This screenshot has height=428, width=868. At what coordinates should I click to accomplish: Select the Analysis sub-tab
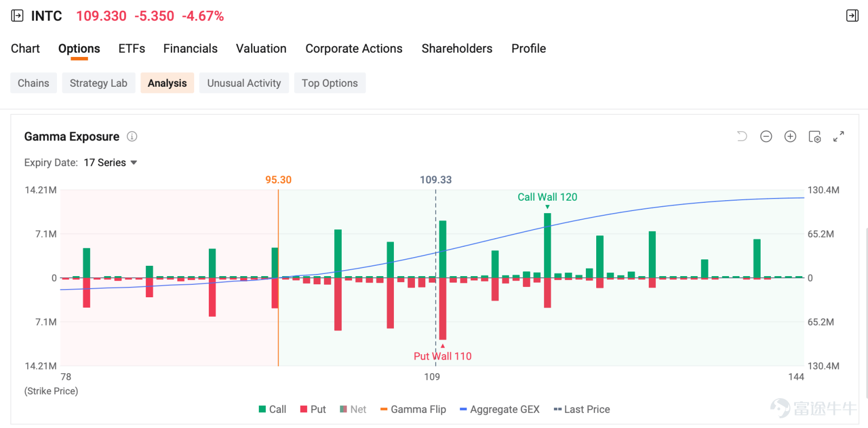(x=167, y=83)
